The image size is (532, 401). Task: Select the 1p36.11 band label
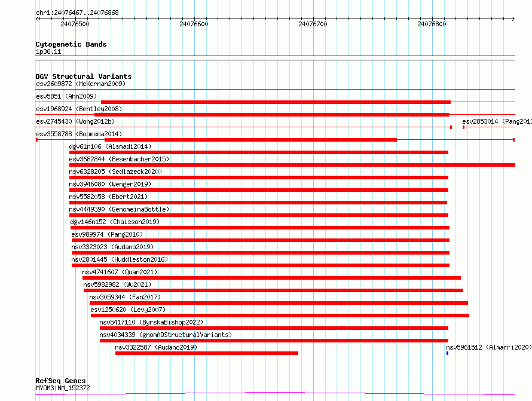[48, 52]
